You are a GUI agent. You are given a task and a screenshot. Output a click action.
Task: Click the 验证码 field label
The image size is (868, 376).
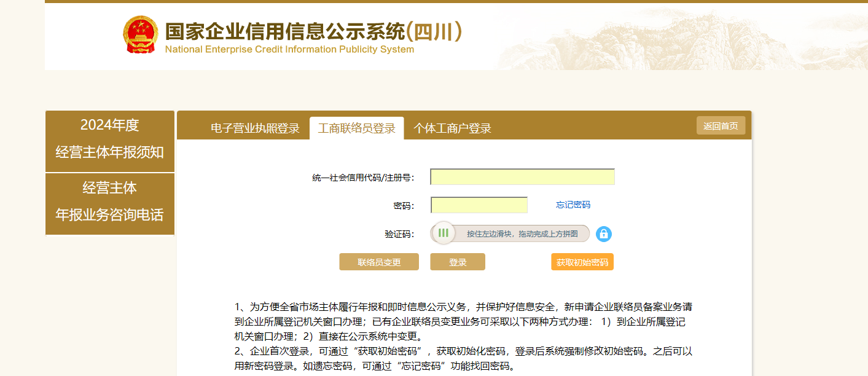(x=399, y=235)
